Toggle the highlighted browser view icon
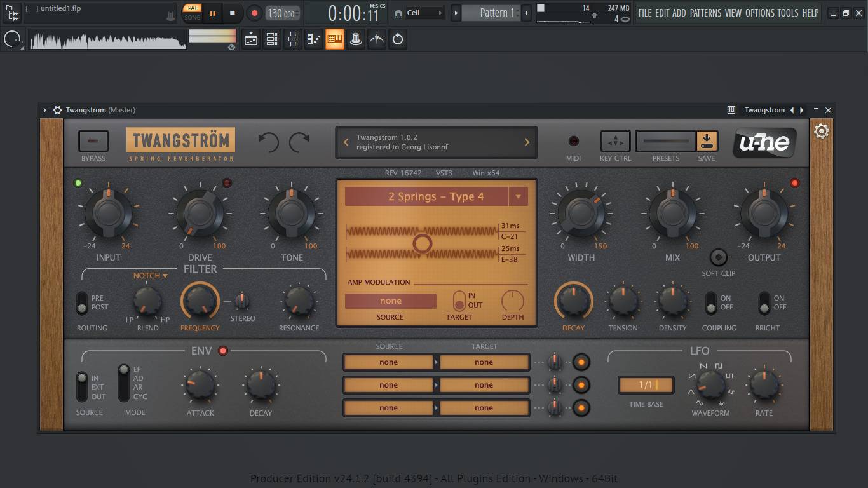868x488 pixels. [335, 39]
